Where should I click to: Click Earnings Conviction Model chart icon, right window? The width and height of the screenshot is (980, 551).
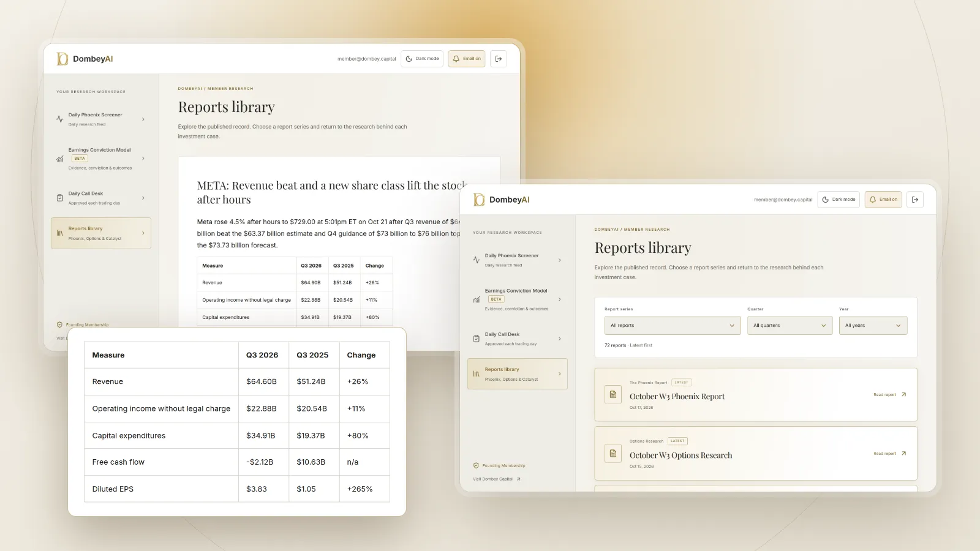click(477, 299)
